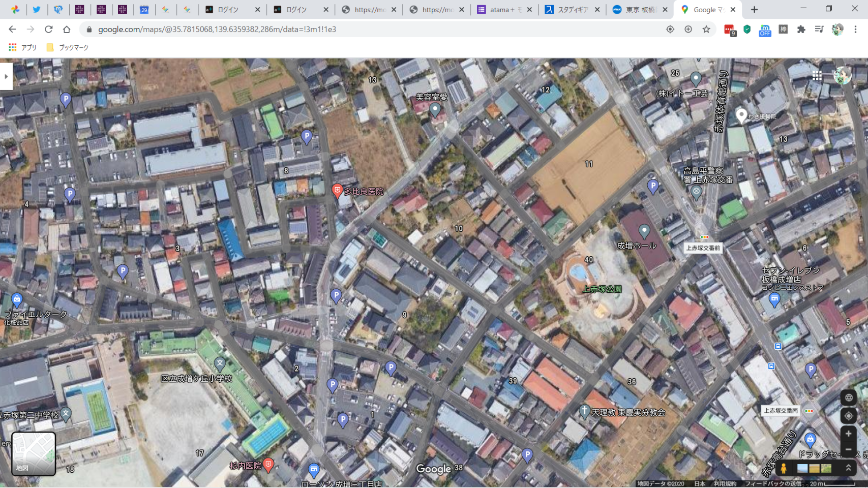Open フィードバックの送信 link
Screen dimensions: 868x488
point(773,484)
